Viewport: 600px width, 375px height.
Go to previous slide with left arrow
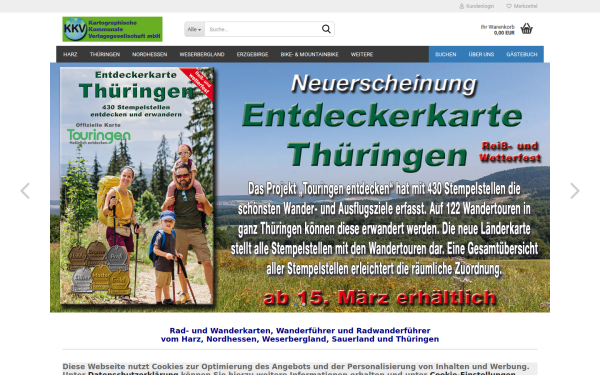tap(25, 191)
